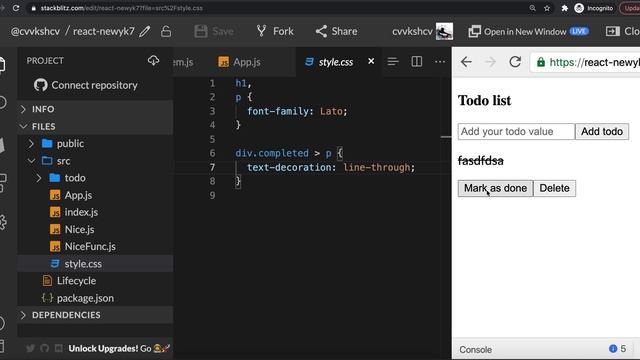The image size is (640, 360).
Task: Click the upload files cloud icon
Action: (x=153, y=60)
